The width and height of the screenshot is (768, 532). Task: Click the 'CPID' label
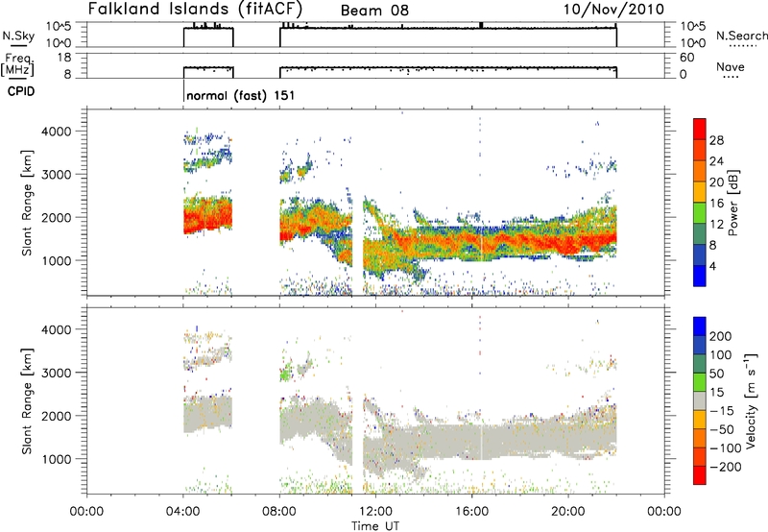(21, 91)
